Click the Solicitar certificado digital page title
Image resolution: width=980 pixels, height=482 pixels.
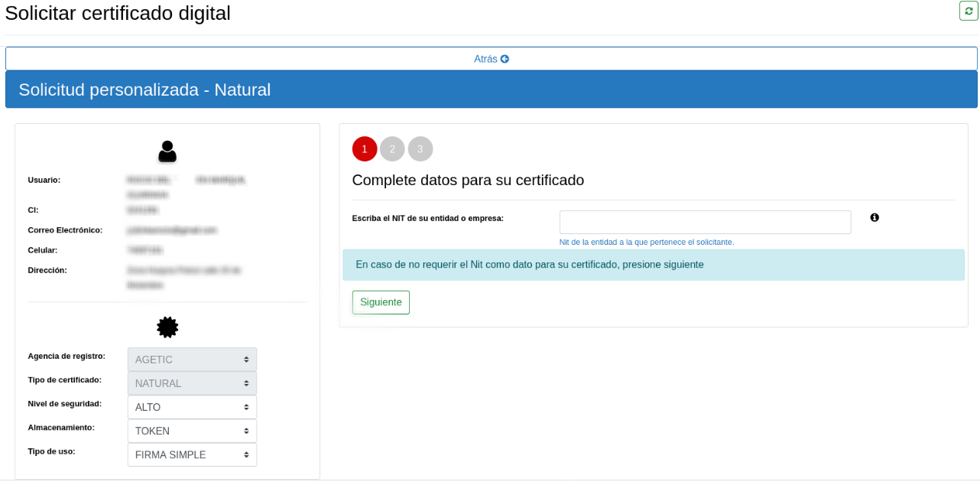118,13
